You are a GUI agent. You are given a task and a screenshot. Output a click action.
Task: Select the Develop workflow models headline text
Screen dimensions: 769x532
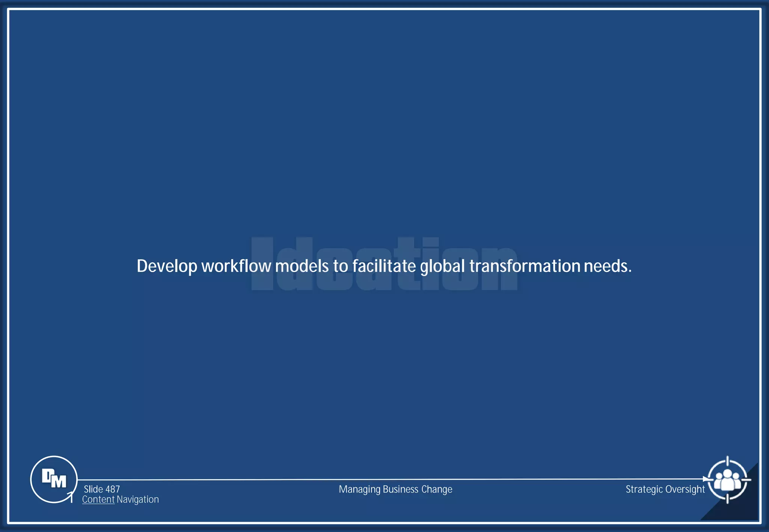(384, 266)
